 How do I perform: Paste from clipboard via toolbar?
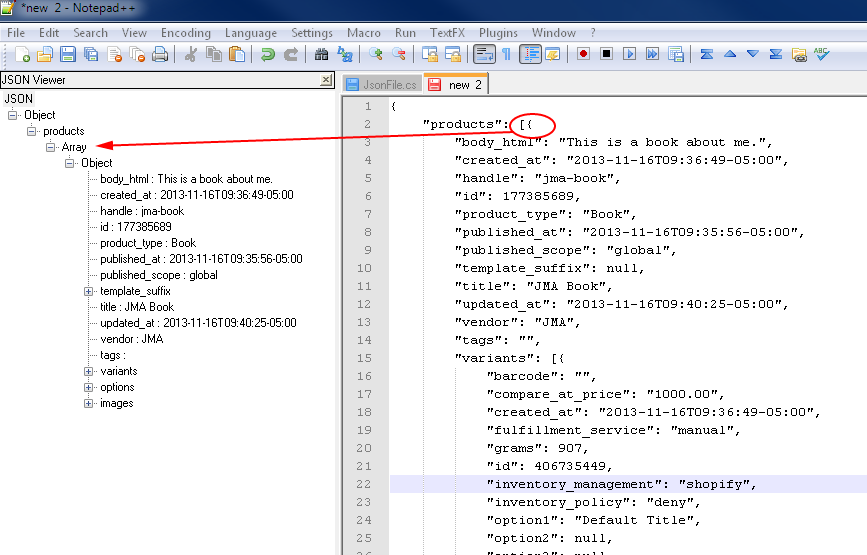(237, 54)
